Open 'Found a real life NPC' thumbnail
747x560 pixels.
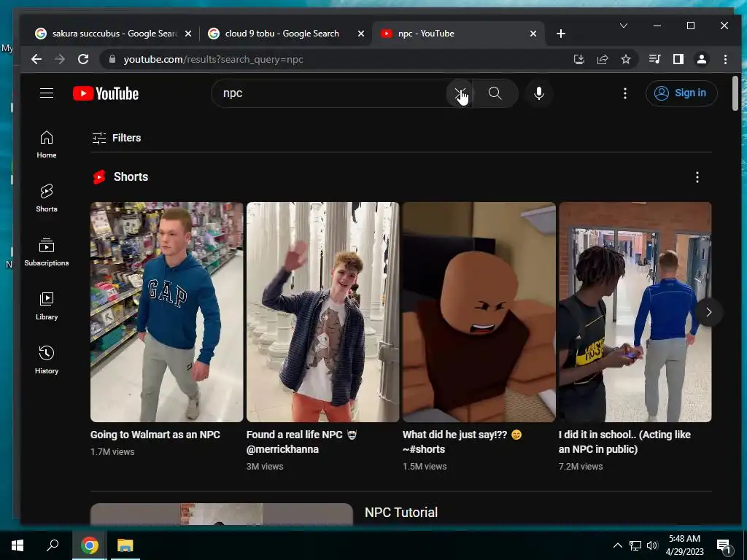(x=322, y=312)
